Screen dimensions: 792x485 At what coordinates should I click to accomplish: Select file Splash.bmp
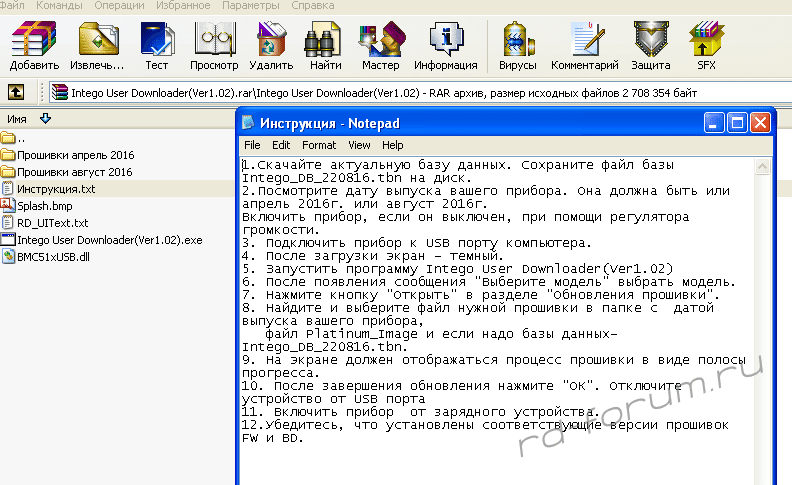point(44,206)
